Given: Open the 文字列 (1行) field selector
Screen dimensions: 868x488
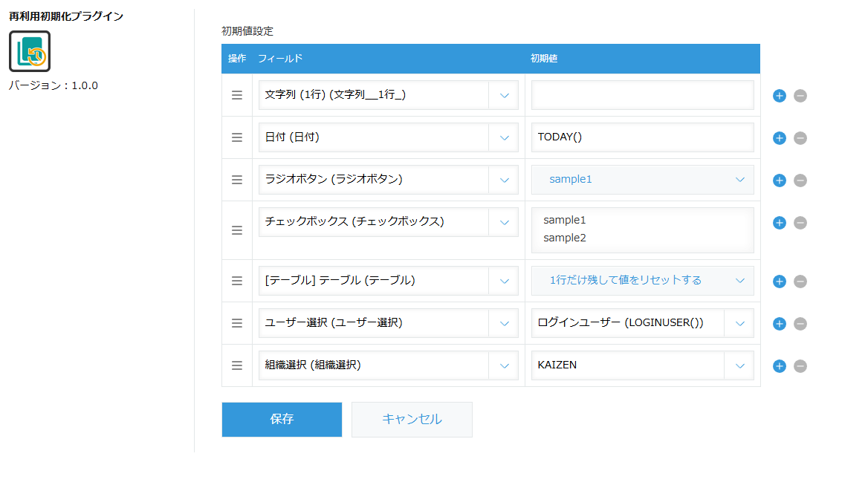Looking at the screenshot, I should (505, 95).
